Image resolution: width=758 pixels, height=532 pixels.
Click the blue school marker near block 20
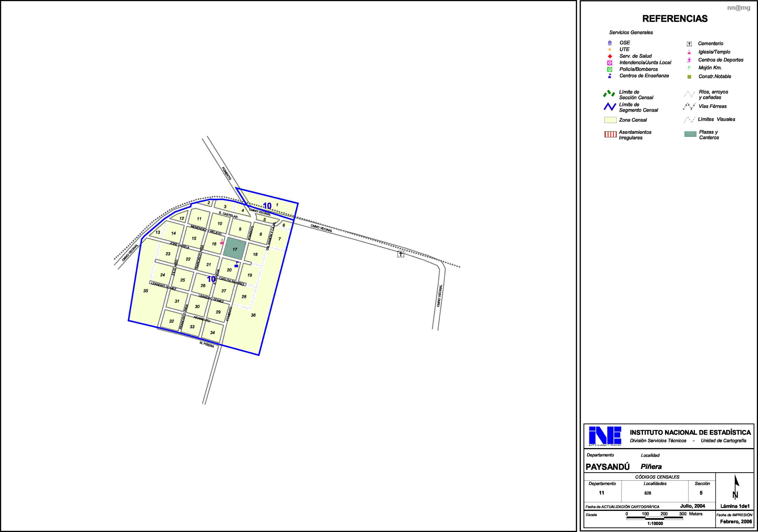tap(236, 265)
